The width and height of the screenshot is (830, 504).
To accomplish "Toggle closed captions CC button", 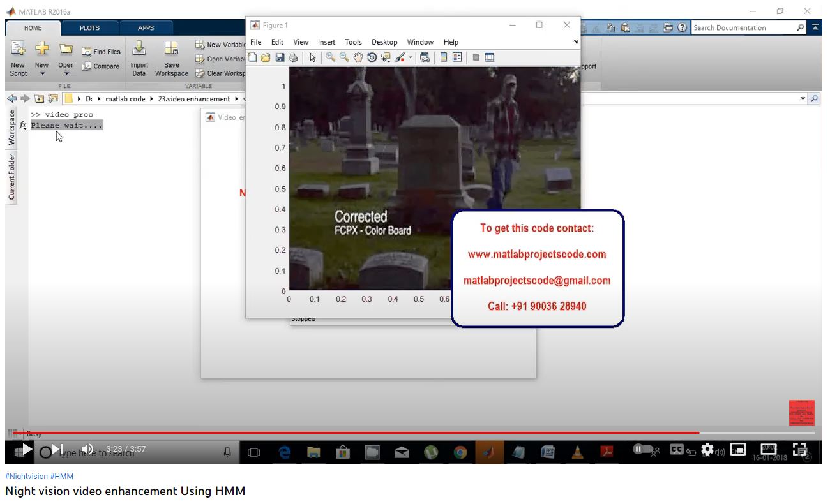I will coord(677,450).
